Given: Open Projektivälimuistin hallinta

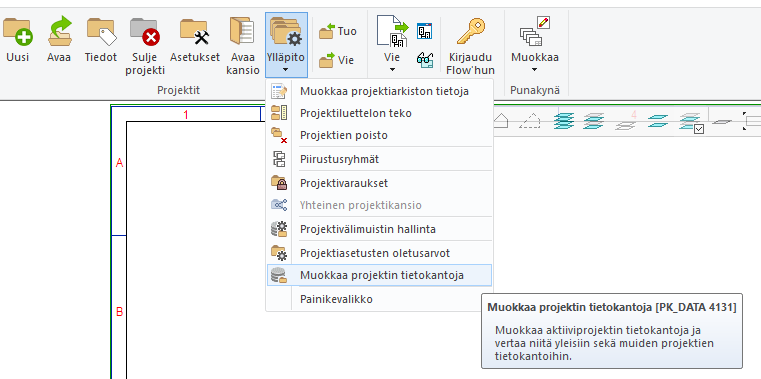Looking at the screenshot, I should pos(379,229).
